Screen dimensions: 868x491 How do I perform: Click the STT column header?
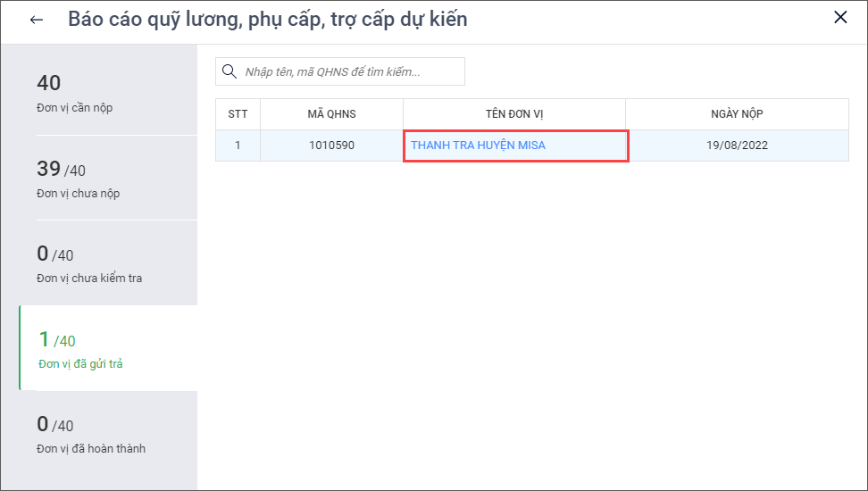coord(238,114)
